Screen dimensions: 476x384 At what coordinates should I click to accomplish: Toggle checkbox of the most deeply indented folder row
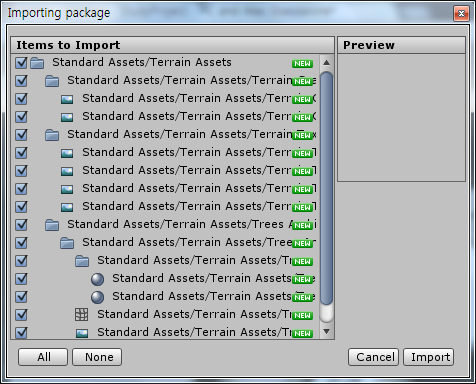point(21,261)
